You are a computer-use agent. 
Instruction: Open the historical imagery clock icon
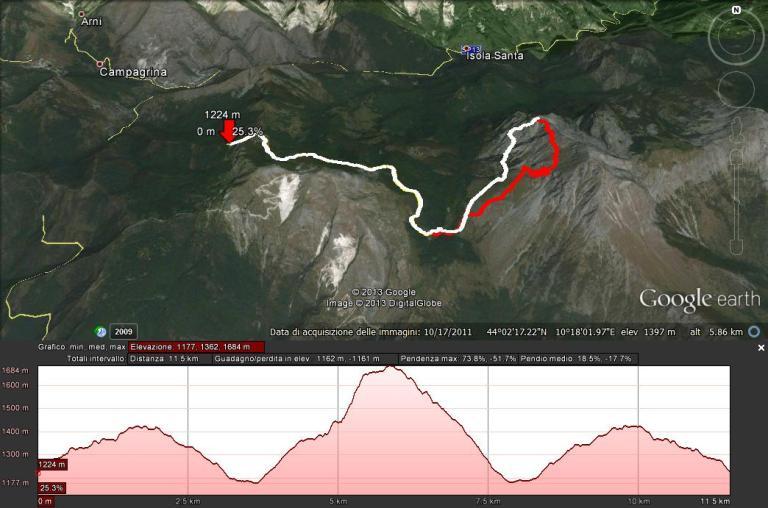click(101, 332)
